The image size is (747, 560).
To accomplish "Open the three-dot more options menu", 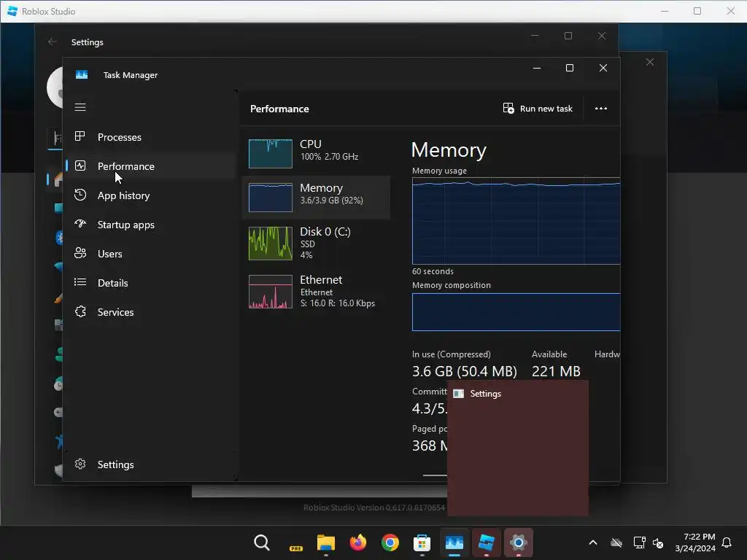I will tap(601, 109).
